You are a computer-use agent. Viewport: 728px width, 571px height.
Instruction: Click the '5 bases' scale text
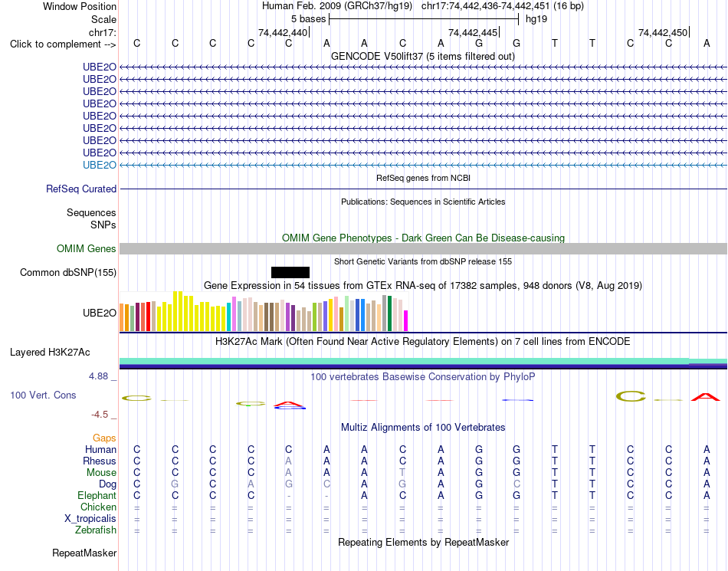[x=308, y=19]
